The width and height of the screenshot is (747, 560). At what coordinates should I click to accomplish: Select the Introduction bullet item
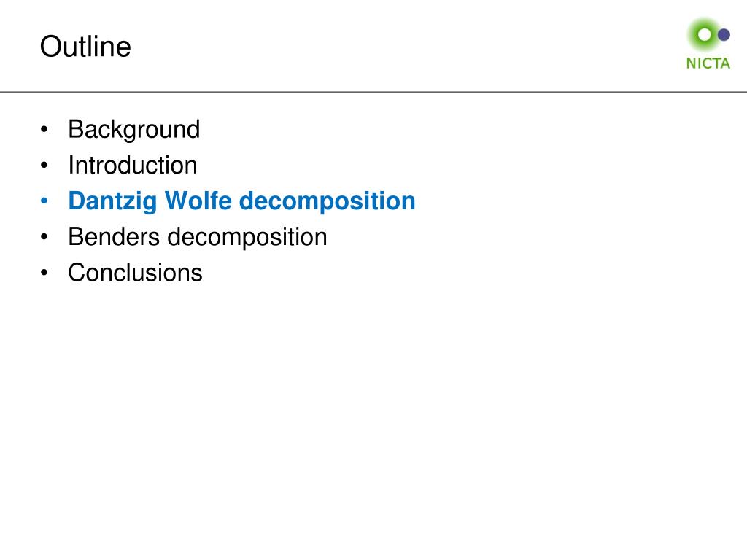[133, 166]
